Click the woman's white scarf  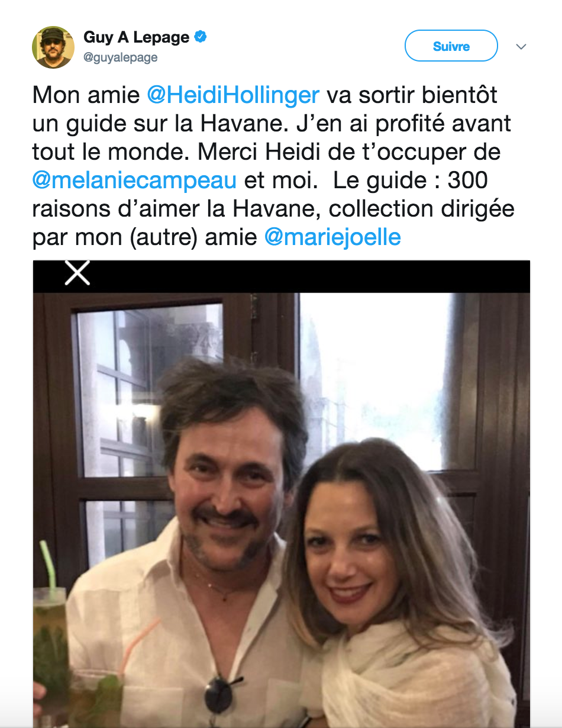[x=414, y=675]
